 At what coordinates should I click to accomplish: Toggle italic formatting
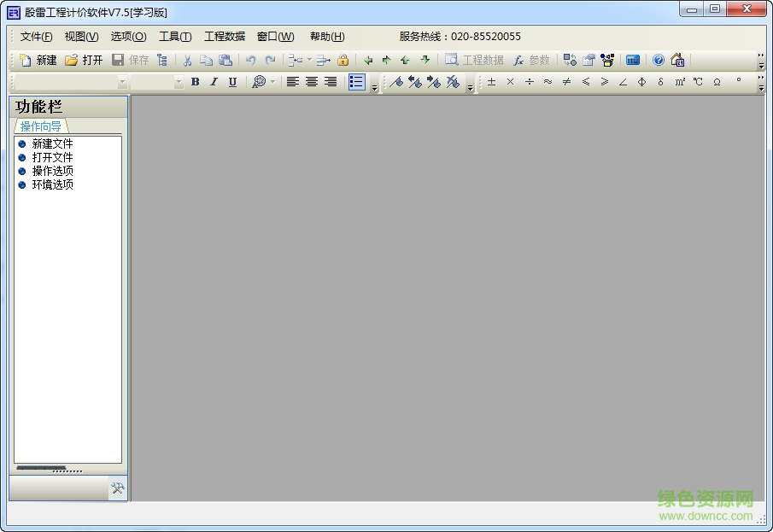(214, 82)
